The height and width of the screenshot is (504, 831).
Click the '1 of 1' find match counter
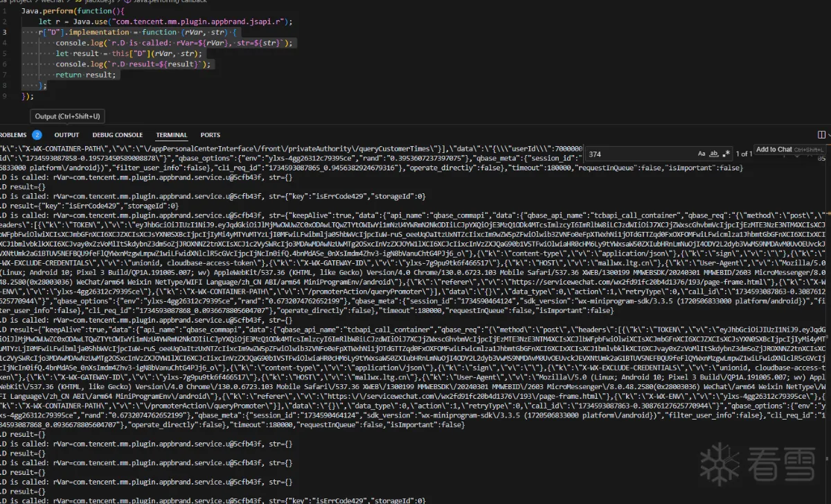(743, 154)
